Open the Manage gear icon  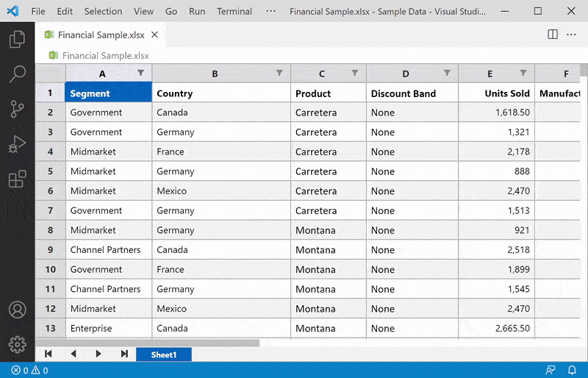[x=17, y=345]
